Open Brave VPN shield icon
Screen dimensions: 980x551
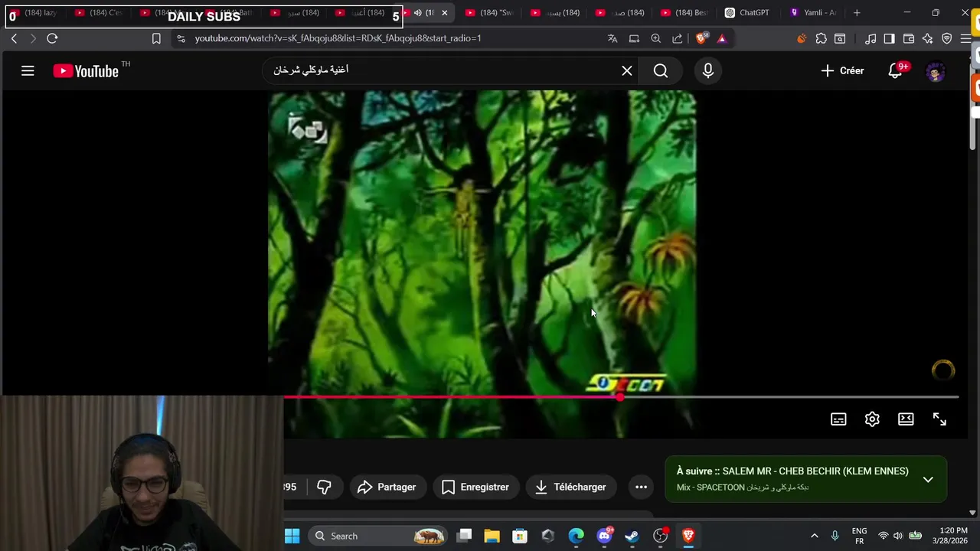[x=947, y=38]
